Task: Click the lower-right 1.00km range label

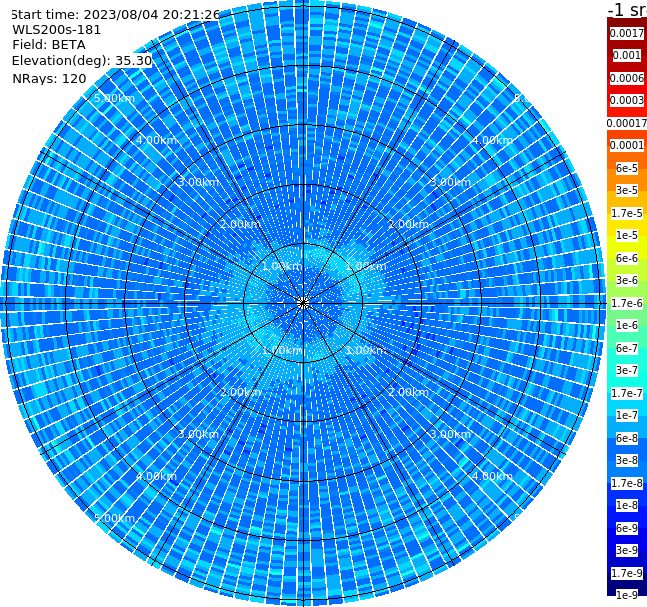Action: pyautogui.click(x=366, y=350)
